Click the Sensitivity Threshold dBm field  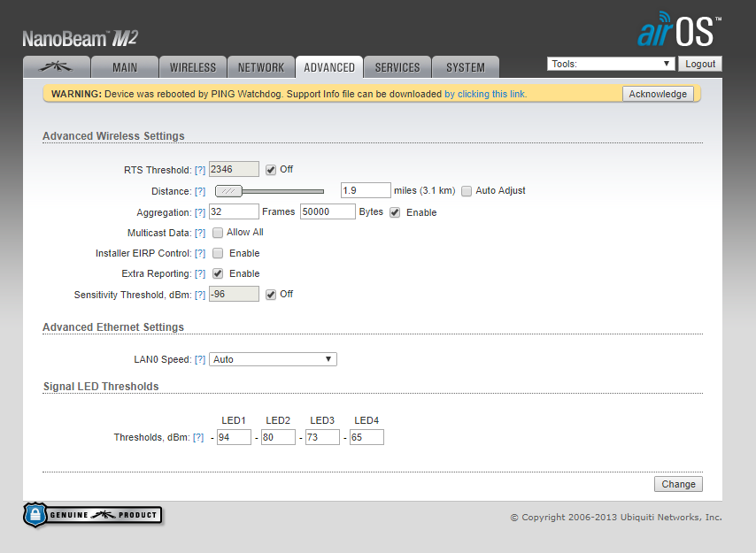[234, 294]
